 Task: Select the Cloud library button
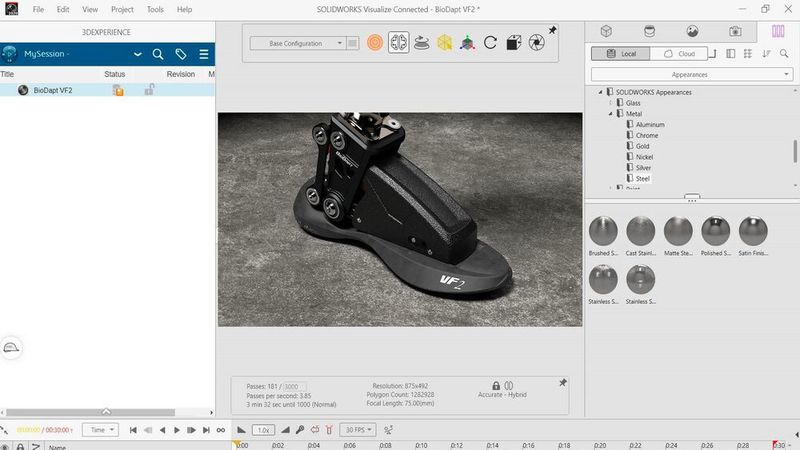click(x=679, y=54)
